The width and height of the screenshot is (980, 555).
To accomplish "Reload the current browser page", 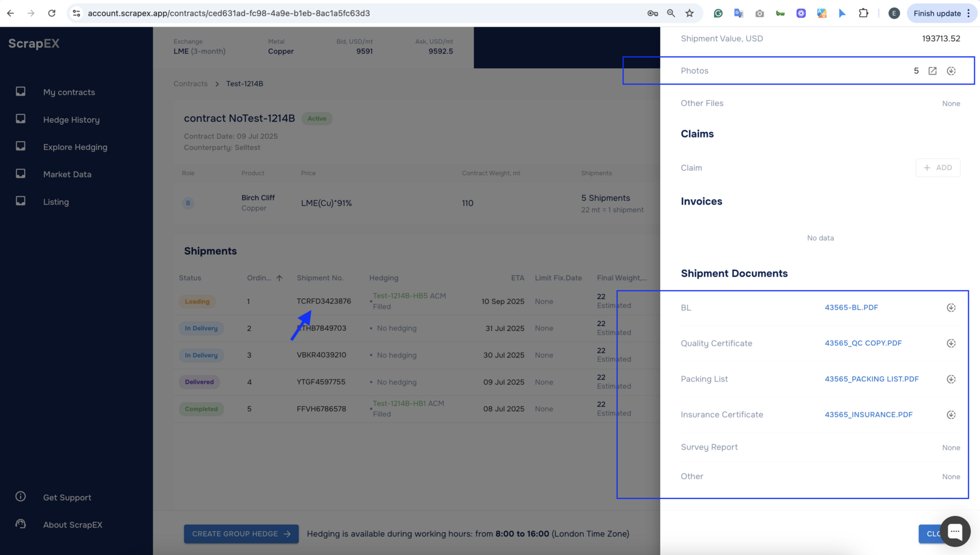I will coord(52,13).
